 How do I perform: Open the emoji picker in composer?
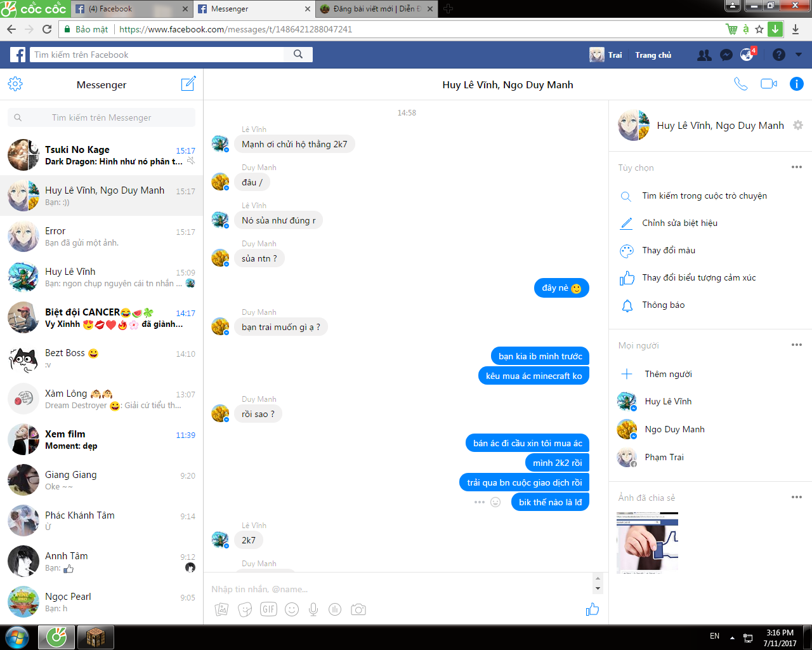[292, 609]
